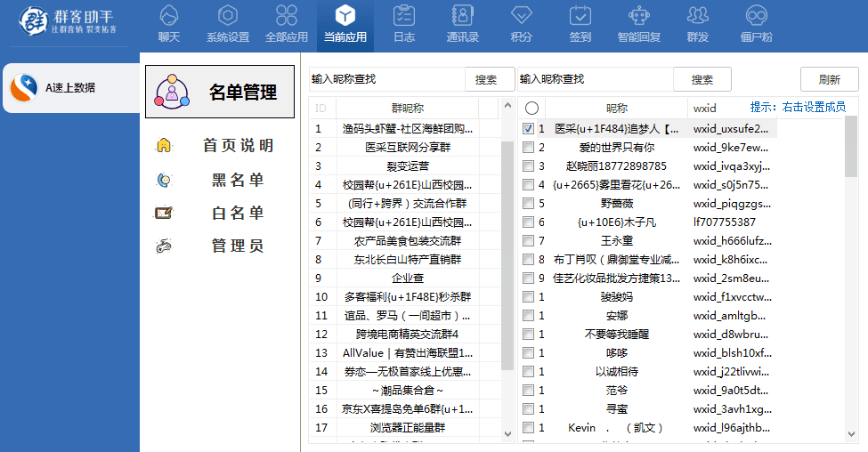Click the group nickname search field
This screenshot has width=868, height=452.
click(386, 79)
